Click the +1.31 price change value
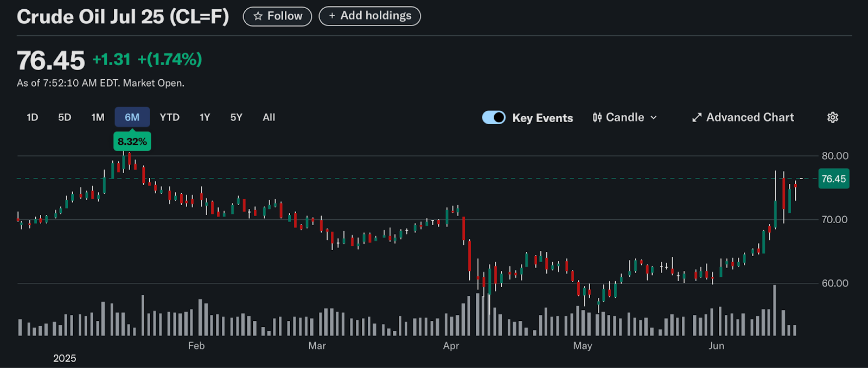 click(112, 59)
